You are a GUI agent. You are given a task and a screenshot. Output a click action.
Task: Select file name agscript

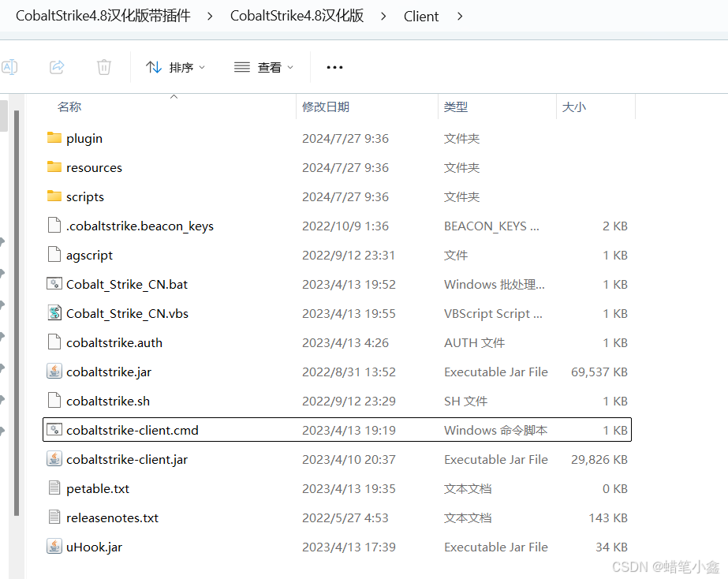click(90, 256)
